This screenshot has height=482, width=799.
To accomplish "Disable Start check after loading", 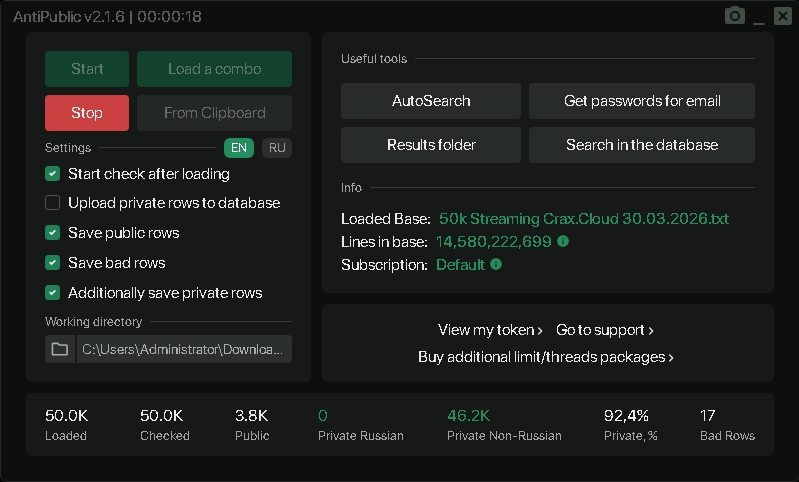I will (53, 174).
